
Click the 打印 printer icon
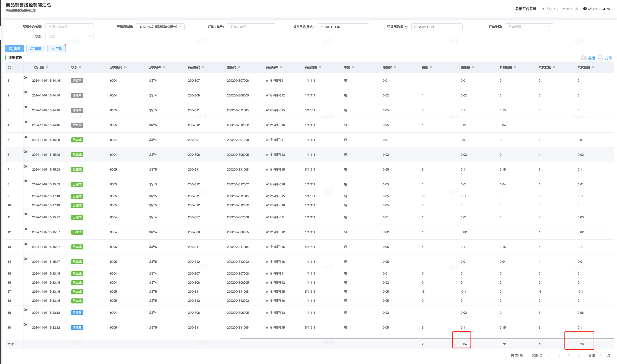(600, 58)
